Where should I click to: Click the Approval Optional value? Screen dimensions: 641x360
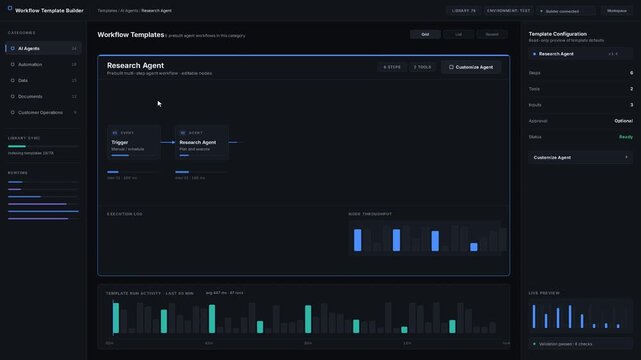(623, 121)
